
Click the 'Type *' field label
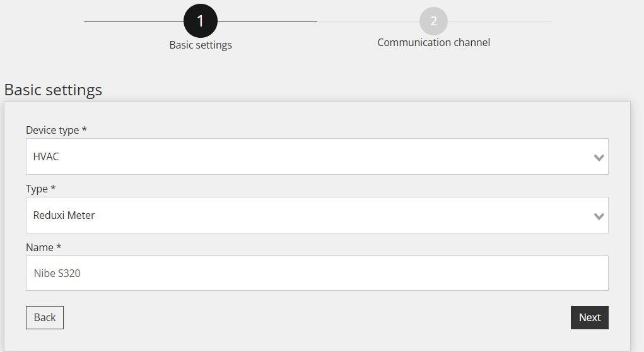pos(40,189)
